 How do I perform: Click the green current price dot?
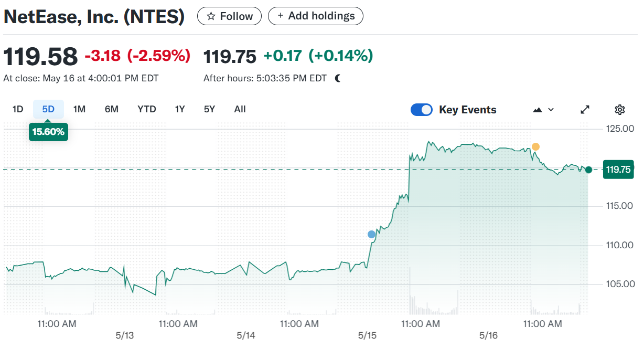588,170
